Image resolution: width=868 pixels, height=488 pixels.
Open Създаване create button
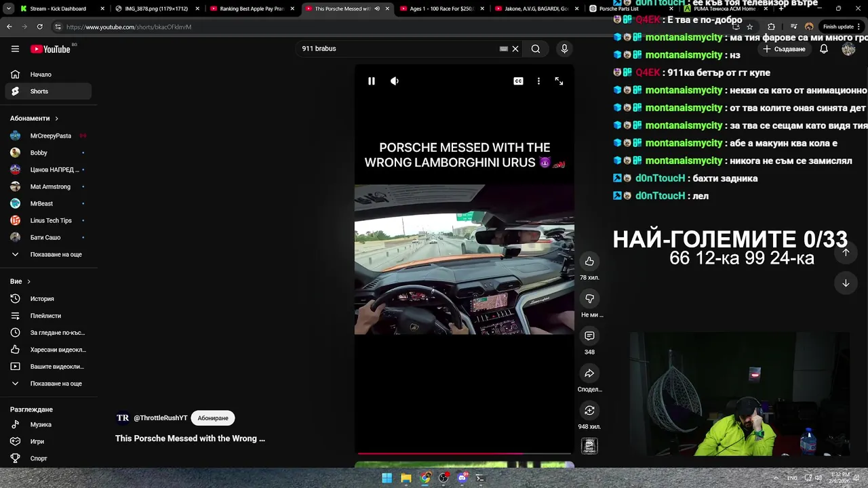[784, 49]
